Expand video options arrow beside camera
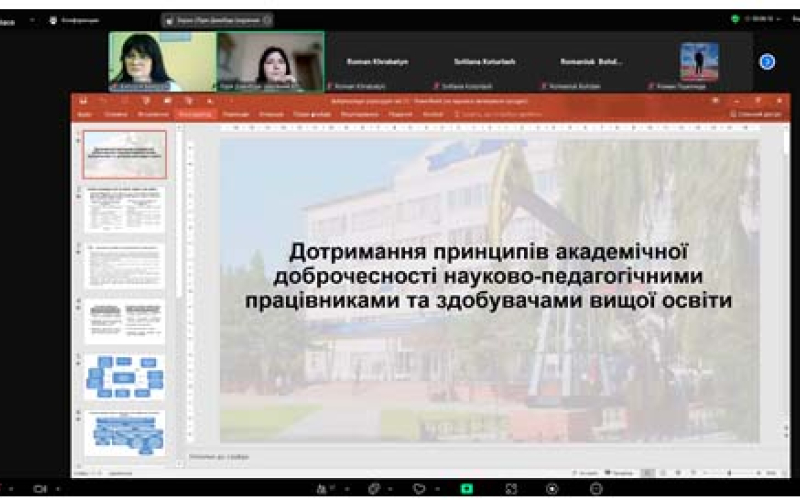 click(x=57, y=489)
